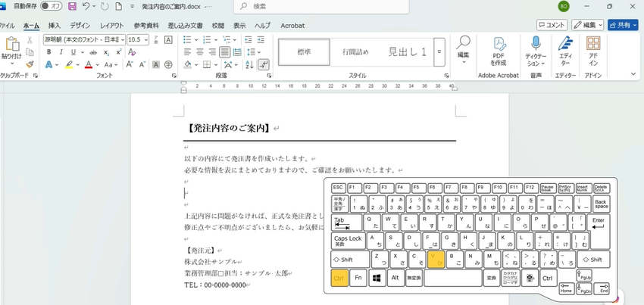644x305 pixels.
Task: Create new document via blank page icon
Action: (119, 6)
